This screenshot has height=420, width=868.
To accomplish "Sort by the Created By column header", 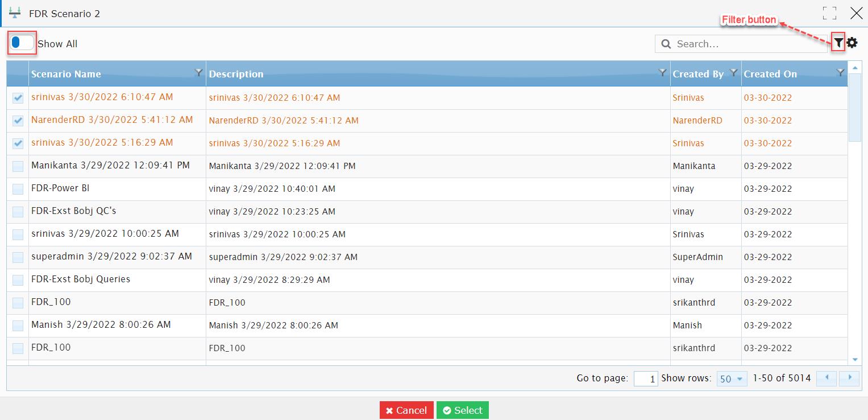I will (698, 74).
